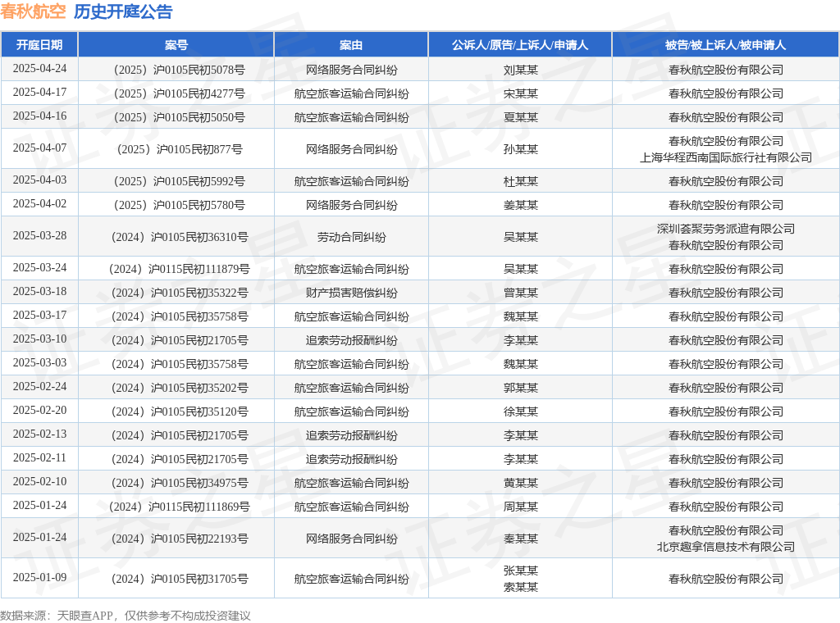Click plaintiff name 宋某某
This screenshot has width=840, height=623.
coord(520,93)
